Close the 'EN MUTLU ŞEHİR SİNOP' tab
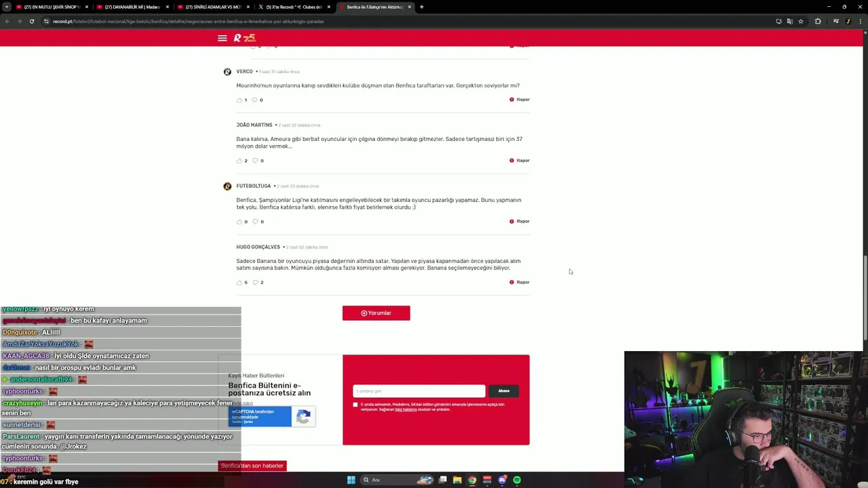Screen dimensions: 868x488 [x=87, y=7]
